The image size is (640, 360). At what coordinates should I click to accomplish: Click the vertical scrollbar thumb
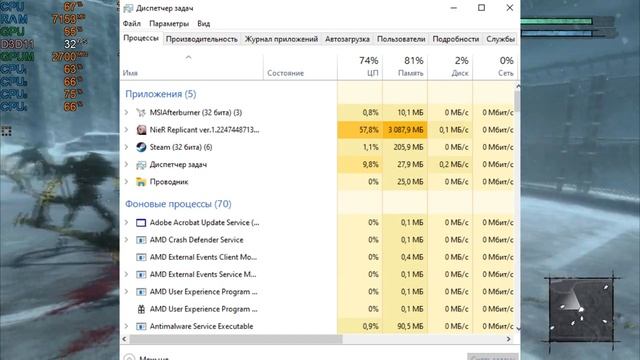(x=518, y=101)
